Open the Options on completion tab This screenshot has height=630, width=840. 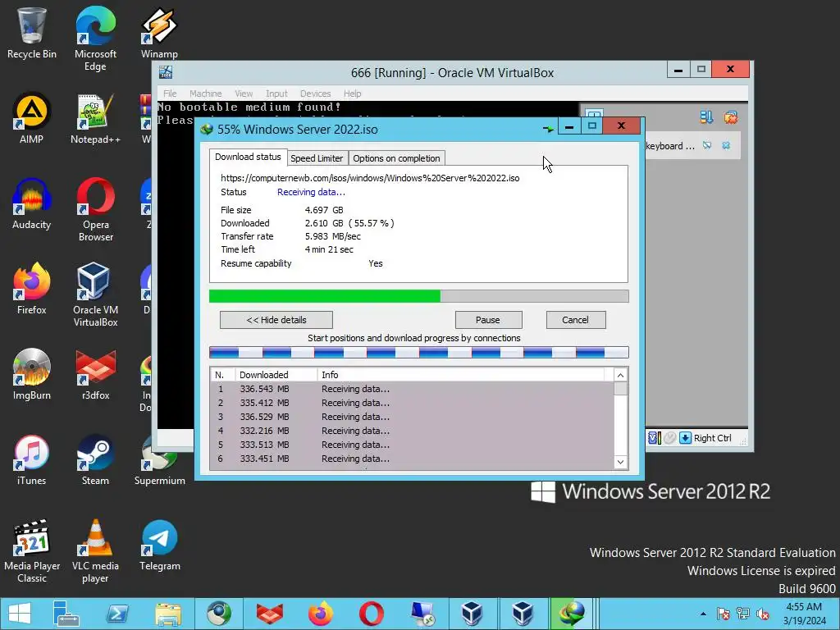point(396,158)
